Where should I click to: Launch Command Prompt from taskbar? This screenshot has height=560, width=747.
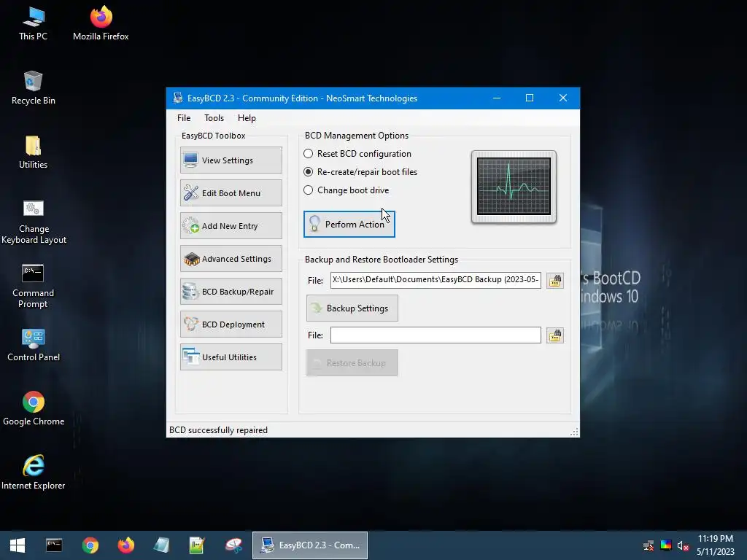(x=54, y=545)
